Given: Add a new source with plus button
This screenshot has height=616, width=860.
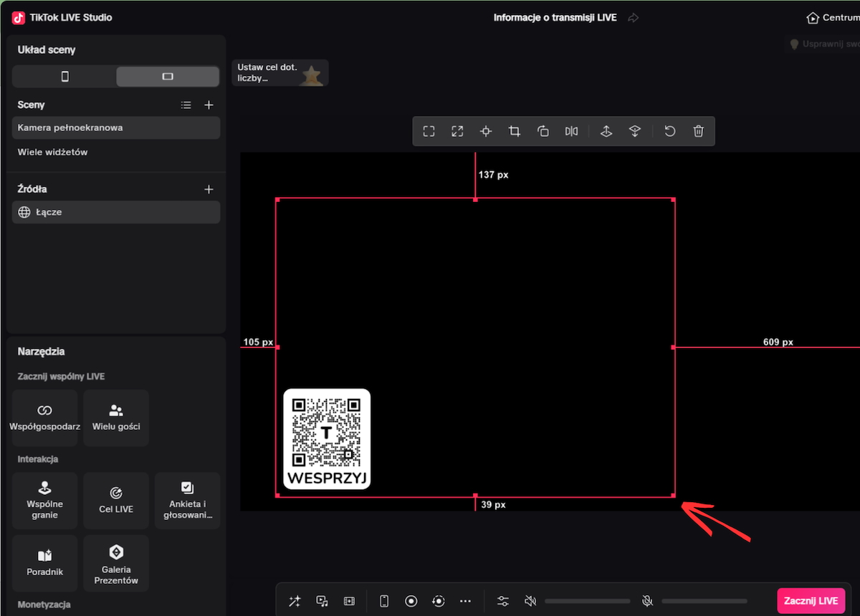Looking at the screenshot, I should point(209,189).
